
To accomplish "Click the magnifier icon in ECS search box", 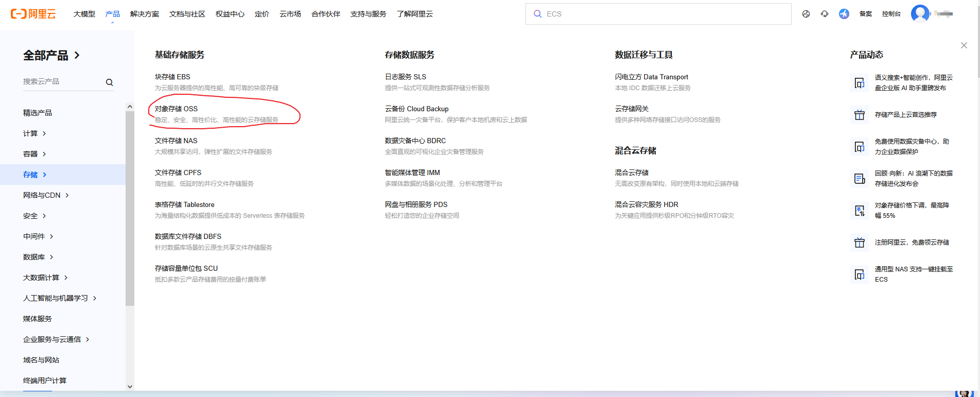I will click(537, 14).
